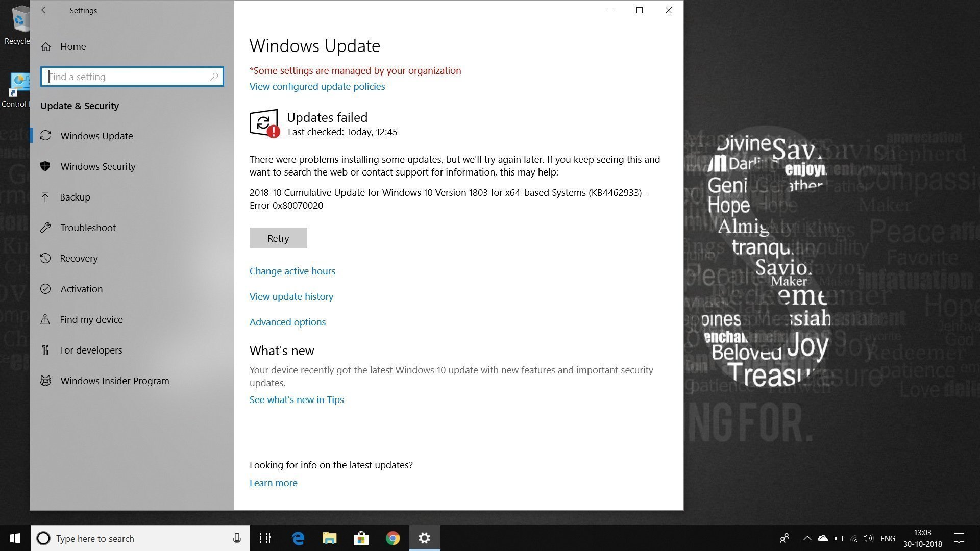Click the Settings gear taskbar icon
The image size is (980, 551).
(x=425, y=538)
